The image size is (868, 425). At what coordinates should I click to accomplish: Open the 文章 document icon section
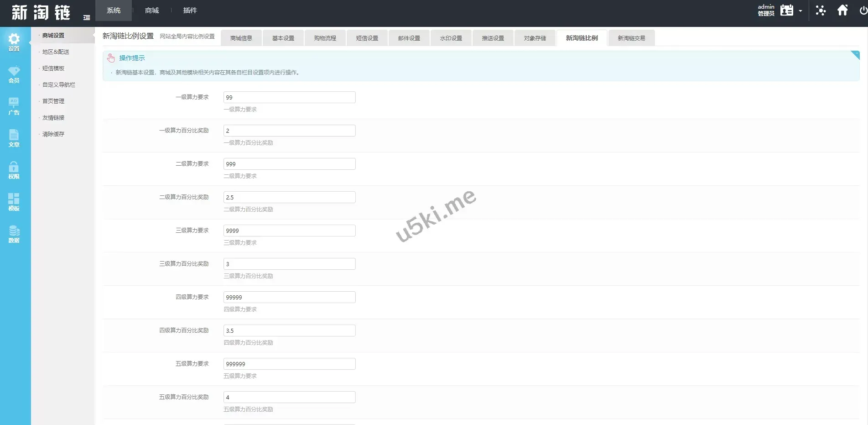click(x=14, y=138)
